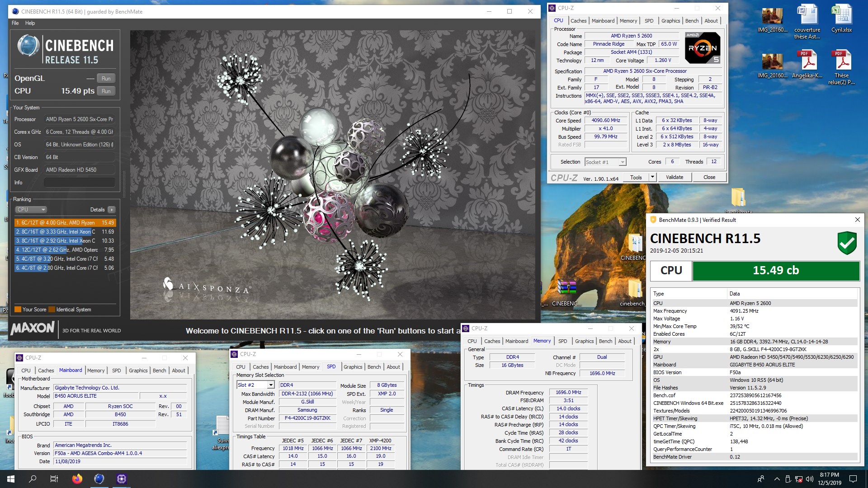Screen dimensions: 868x488
Task: Click the Tools button in CPU-Z
Action: [636, 178]
